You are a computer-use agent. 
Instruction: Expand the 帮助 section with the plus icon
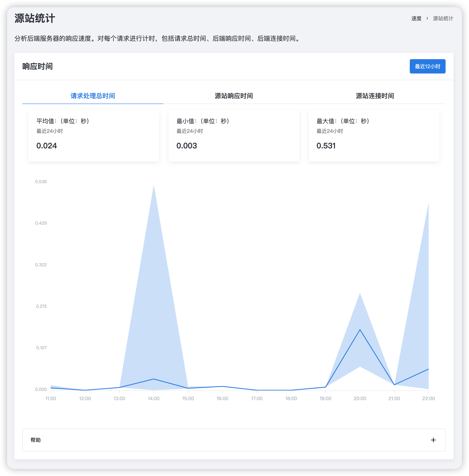pyautogui.click(x=433, y=440)
